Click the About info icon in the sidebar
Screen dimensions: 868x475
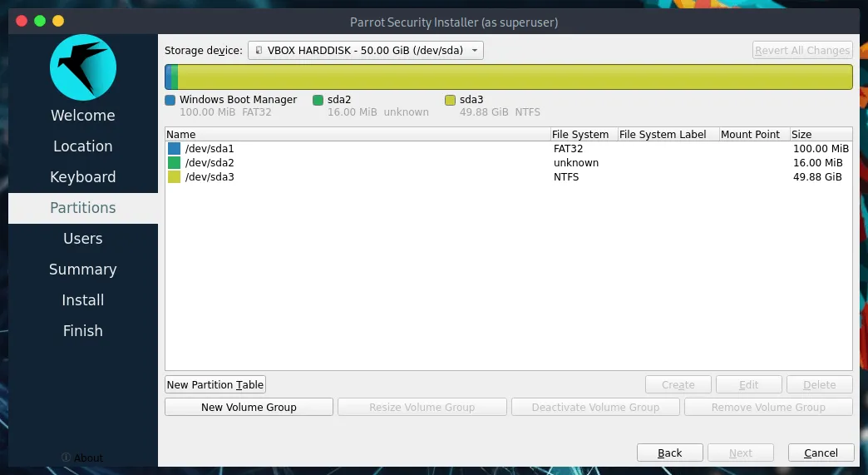(x=66, y=458)
